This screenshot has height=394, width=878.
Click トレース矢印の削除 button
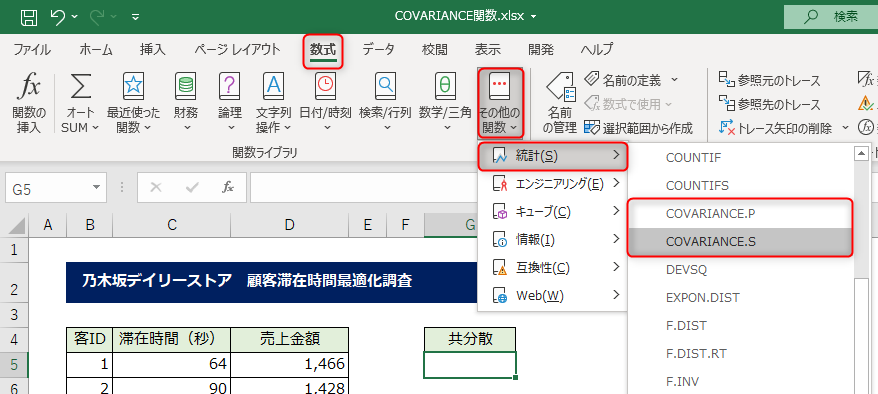pos(776,128)
